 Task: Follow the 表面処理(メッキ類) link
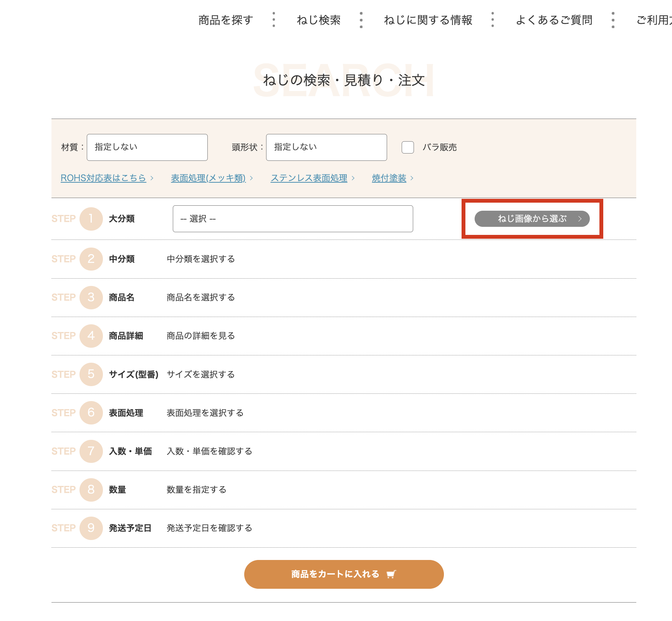[208, 178]
